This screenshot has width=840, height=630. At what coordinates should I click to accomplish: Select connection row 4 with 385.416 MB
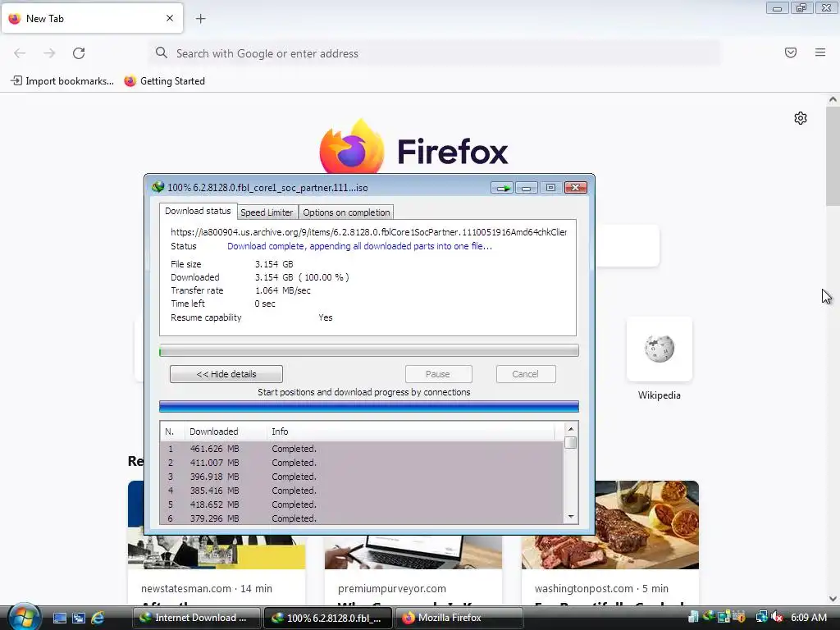point(362,491)
